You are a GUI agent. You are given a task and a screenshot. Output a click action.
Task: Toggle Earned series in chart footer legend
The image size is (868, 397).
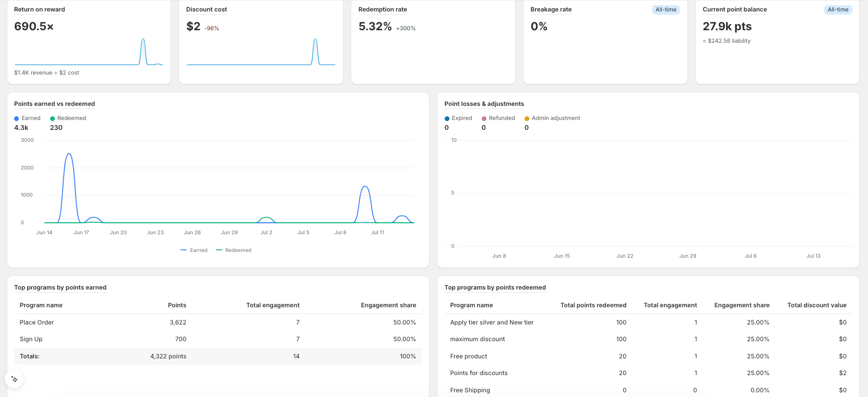click(194, 250)
